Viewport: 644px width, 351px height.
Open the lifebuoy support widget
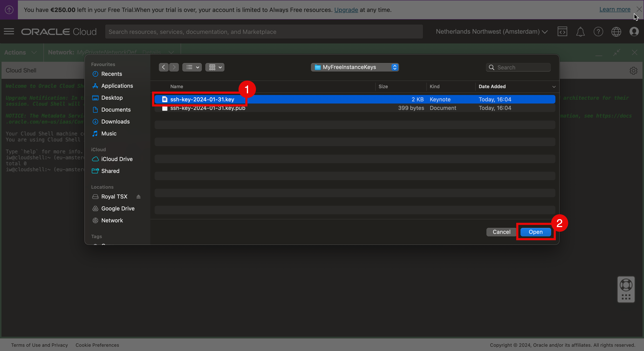626,285
